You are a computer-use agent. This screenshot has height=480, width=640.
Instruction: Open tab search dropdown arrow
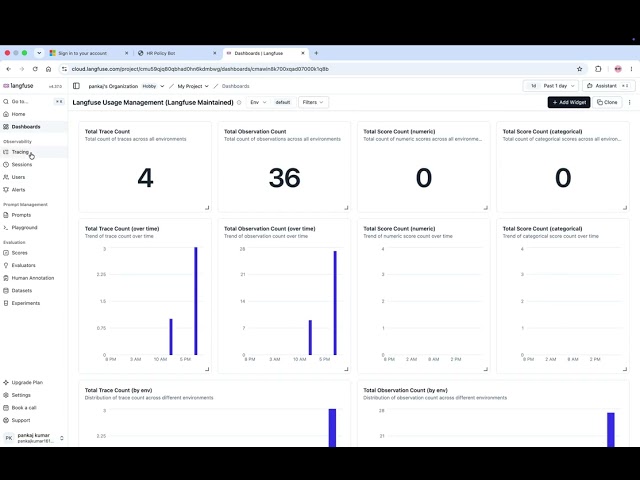point(39,53)
